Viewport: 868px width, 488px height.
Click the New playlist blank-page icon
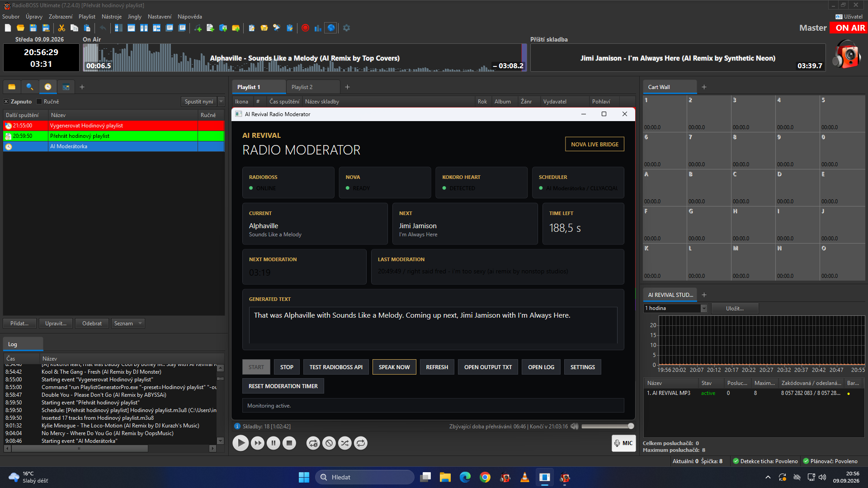[8, 28]
